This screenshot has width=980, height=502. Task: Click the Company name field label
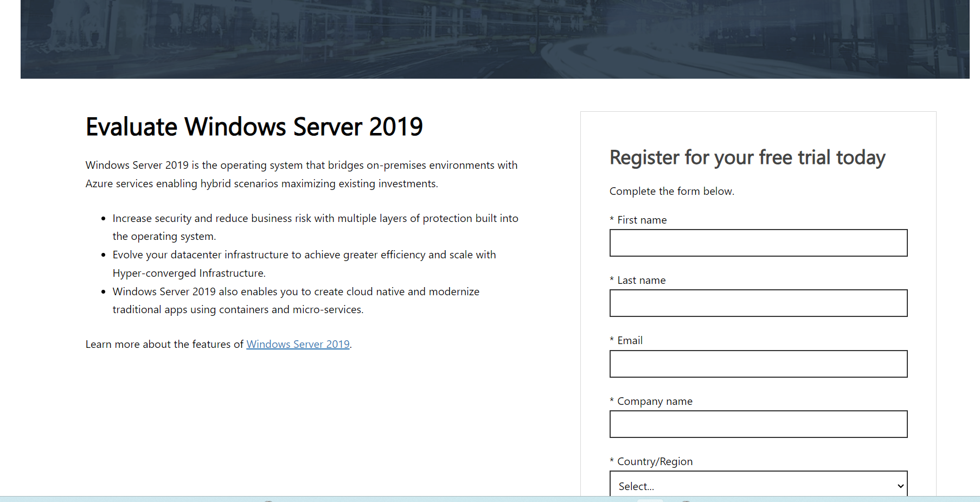point(651,401)
